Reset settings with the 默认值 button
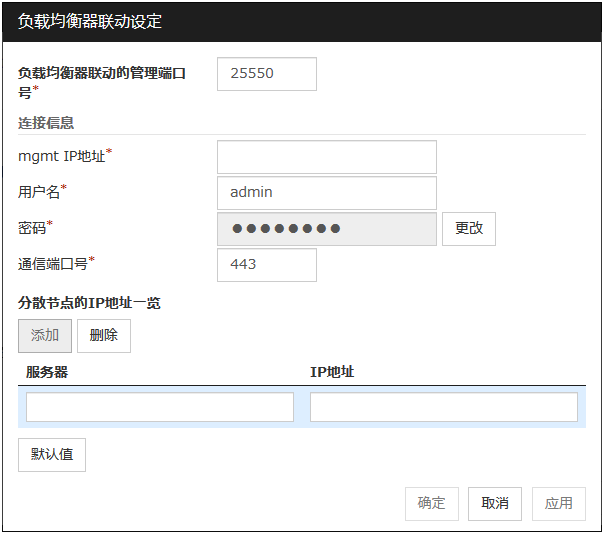Image resolution: width=604 pixels, height=534 pixels. coord(52,454)
